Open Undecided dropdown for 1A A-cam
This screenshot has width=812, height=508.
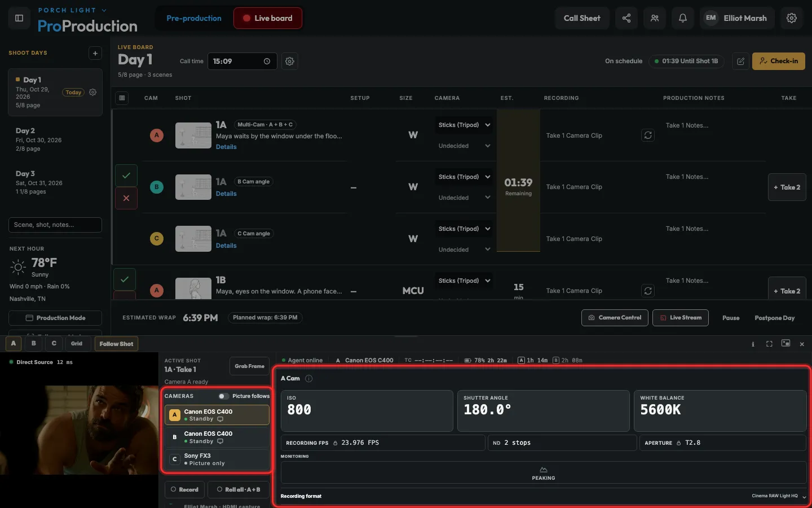click(464, 146)
